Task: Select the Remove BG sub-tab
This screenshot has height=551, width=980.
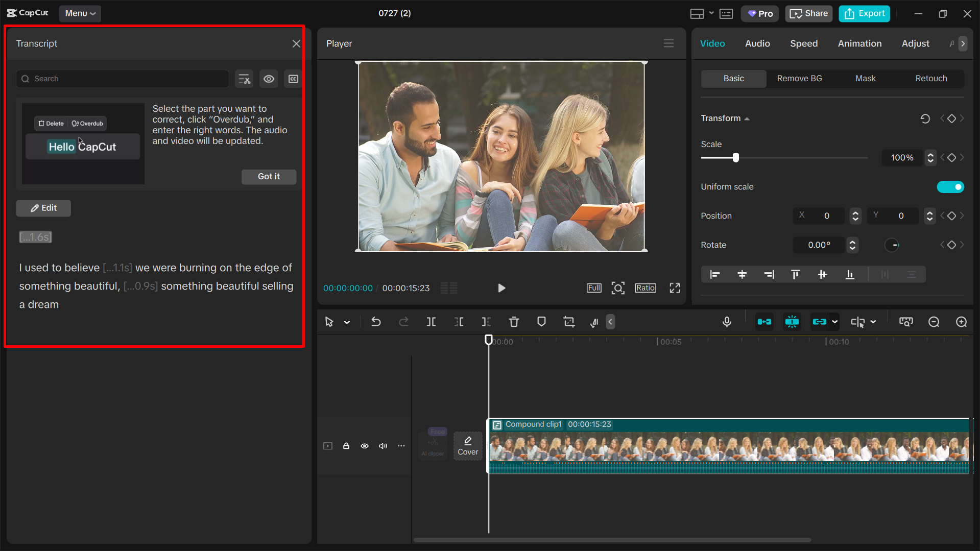Action: click(799, 79)
